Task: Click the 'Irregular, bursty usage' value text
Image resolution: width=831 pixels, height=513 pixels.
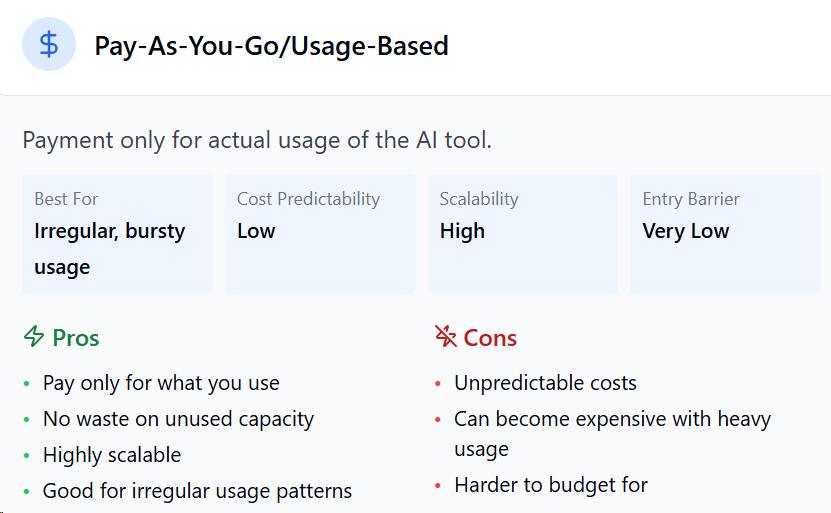Action: coord(110,249)
